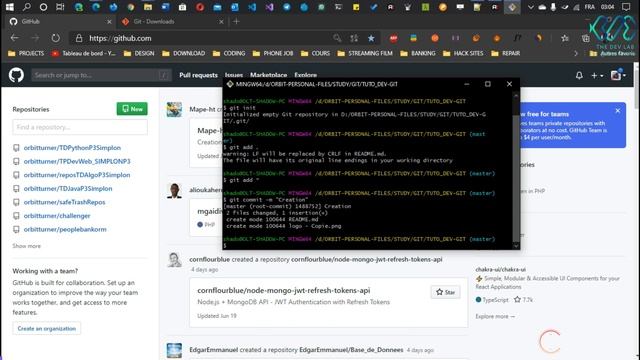Open chakra-ui/chakra-ui repository link
Image resolution: width=640 pixels, height=360 pixels.
tap(500, 269)
